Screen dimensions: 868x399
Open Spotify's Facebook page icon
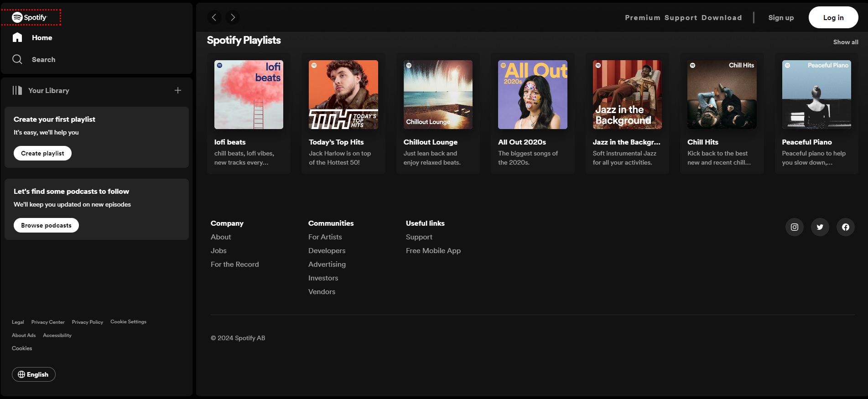pos(846,227)
